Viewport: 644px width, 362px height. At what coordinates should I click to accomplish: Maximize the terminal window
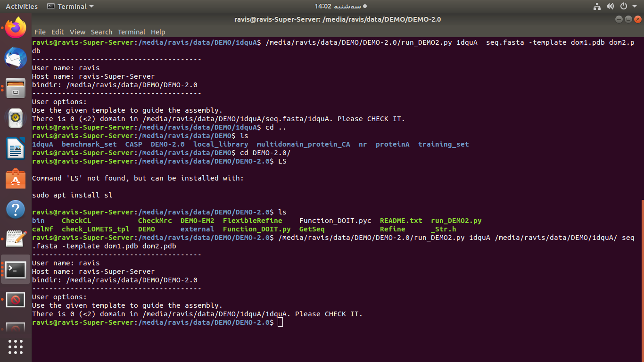click(628, 19)
